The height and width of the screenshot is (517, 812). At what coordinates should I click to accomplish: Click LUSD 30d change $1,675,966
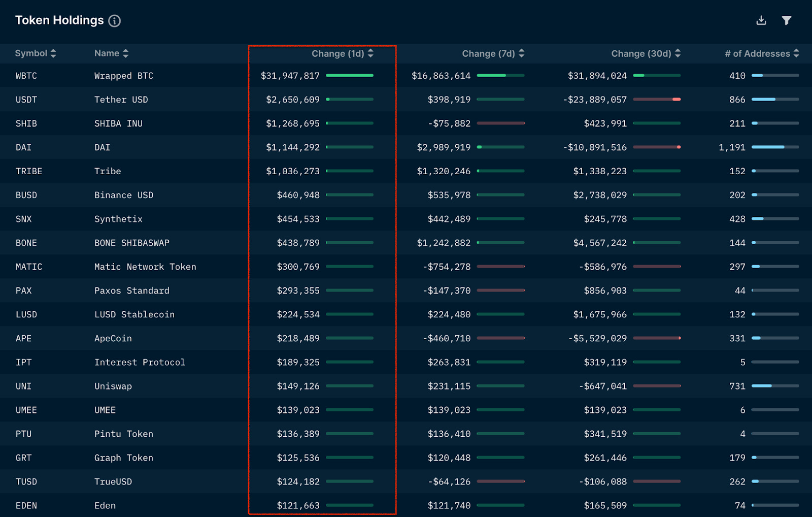coord(600,314)
